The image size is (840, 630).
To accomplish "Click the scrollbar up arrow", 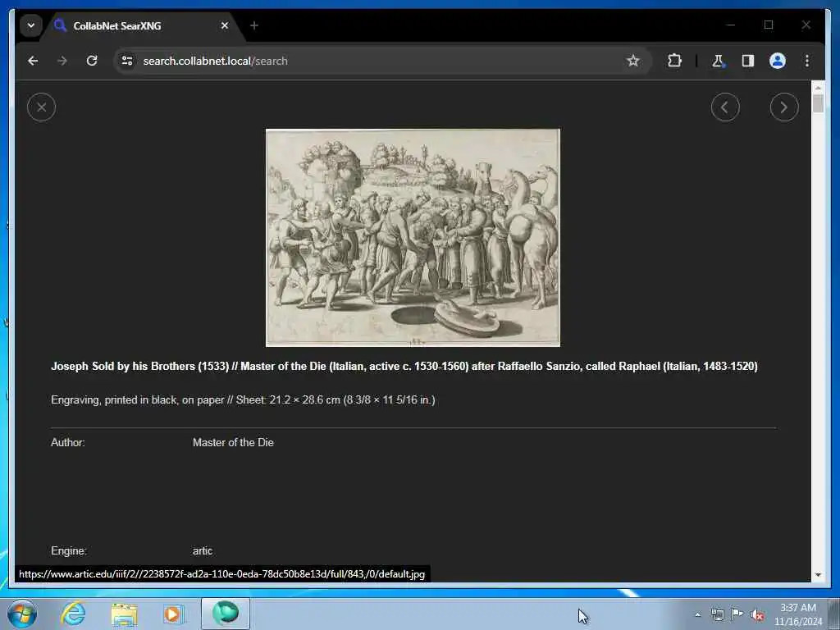I will click(818, 87).
